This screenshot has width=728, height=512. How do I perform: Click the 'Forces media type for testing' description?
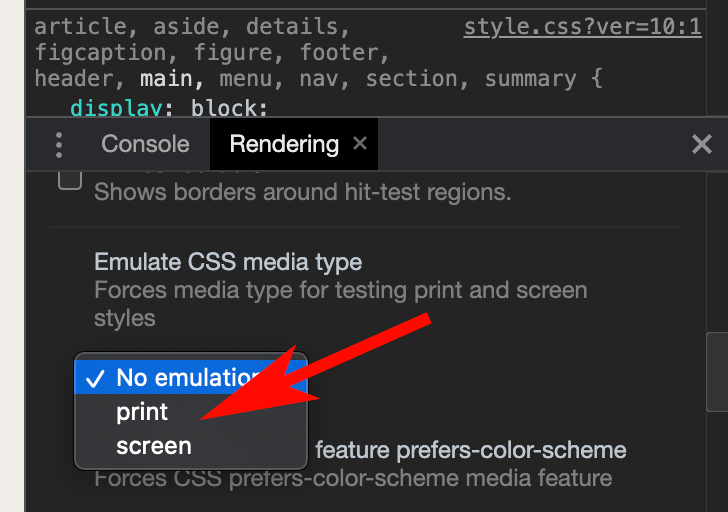341,304
